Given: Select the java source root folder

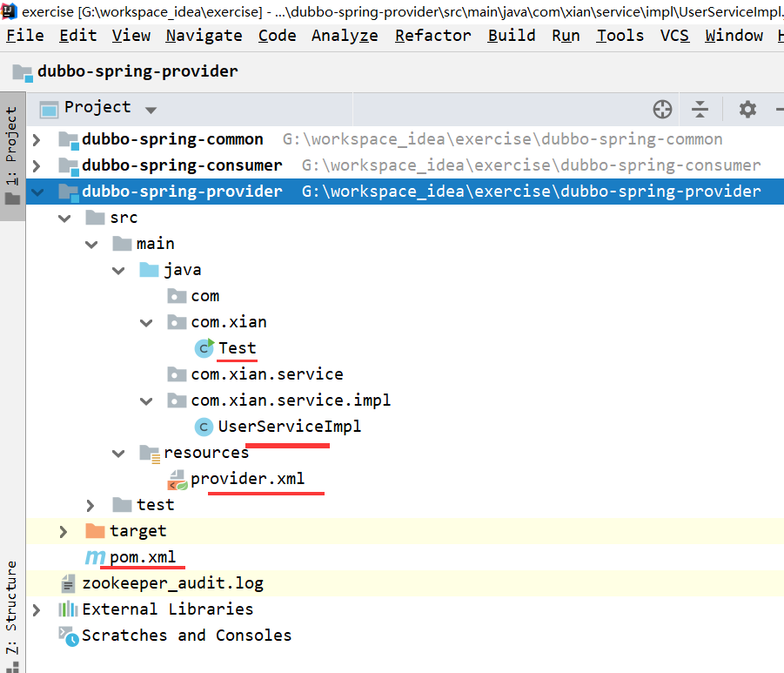Looking at the screenshot, I should point(405,270).
